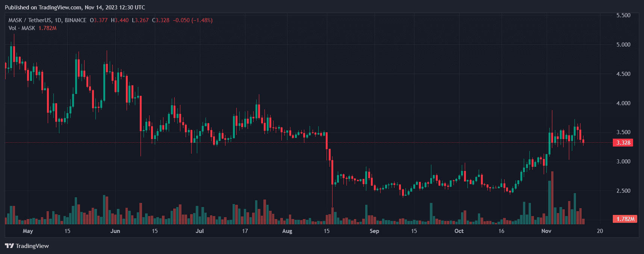
Task: Click the 5.000 price axis label
Action: pyautogui.click(x=623, y=45)
